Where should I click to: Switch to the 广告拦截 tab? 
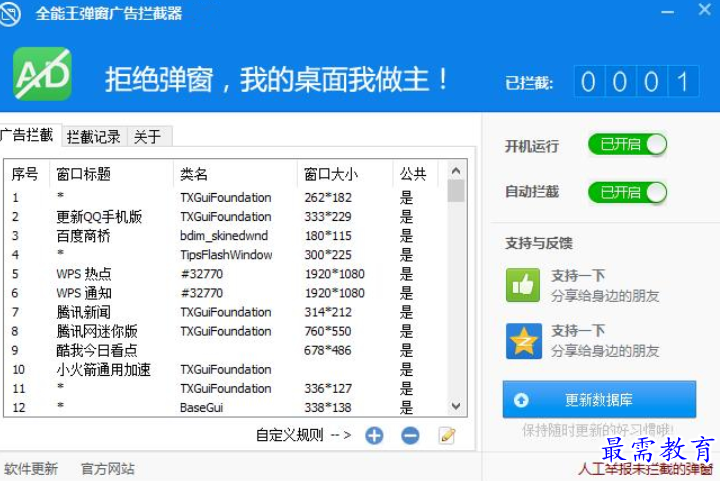tap(29, 136)
